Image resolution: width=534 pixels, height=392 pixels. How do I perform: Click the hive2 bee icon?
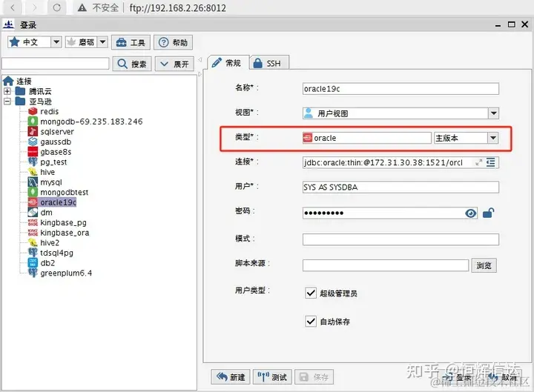33,242
